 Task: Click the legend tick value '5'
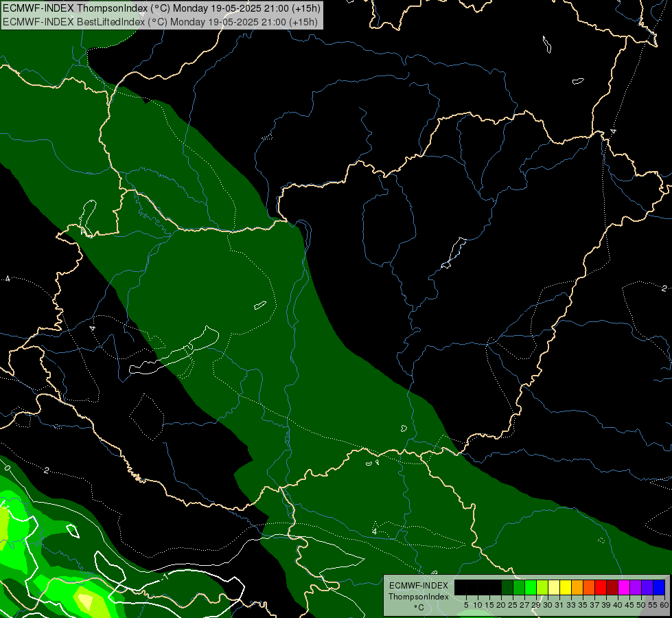(x=466, y=605)
